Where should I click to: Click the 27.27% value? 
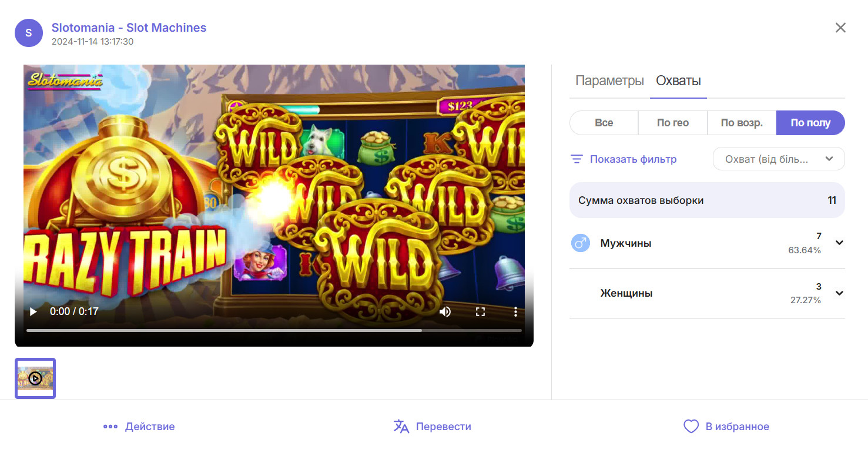click(x=806, y=300)
